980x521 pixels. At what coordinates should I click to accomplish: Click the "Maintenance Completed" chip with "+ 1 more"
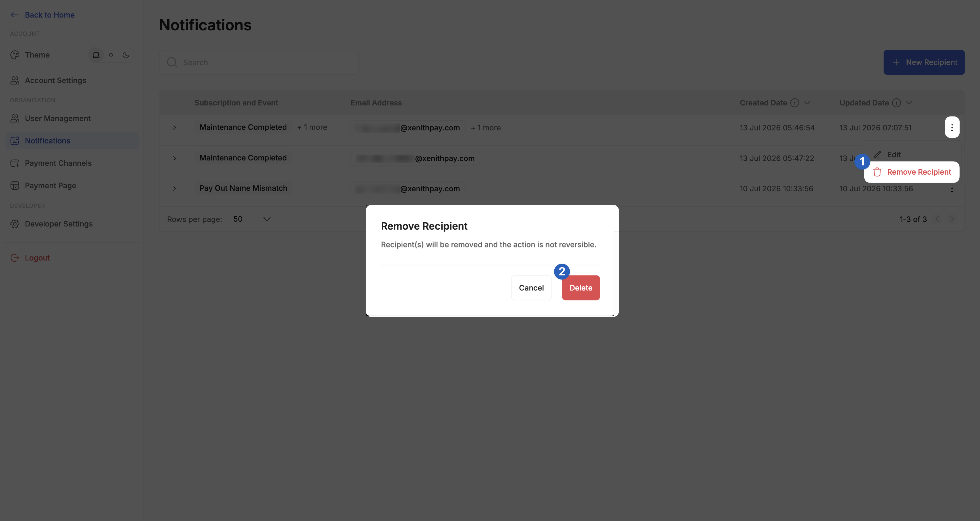click(243, 127)
